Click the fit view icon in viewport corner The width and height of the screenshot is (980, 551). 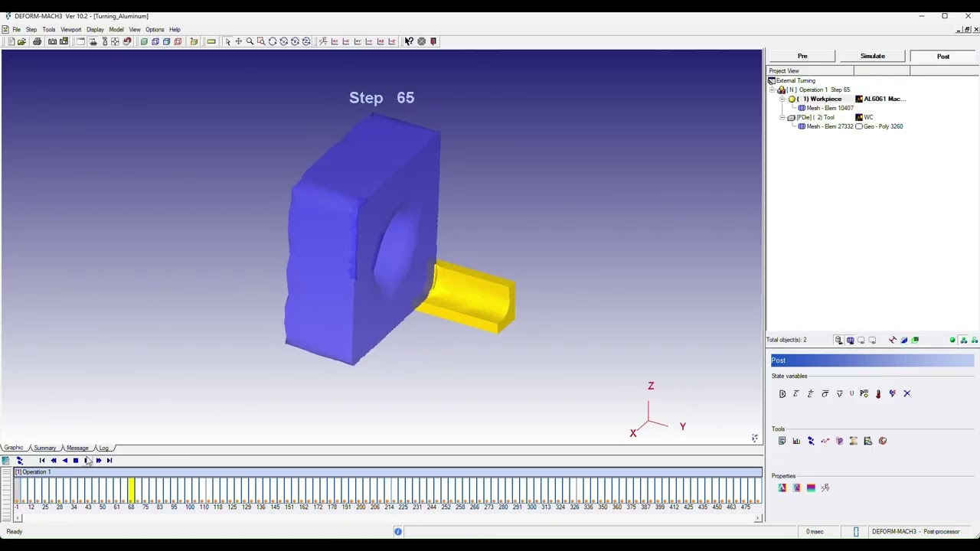754,439
